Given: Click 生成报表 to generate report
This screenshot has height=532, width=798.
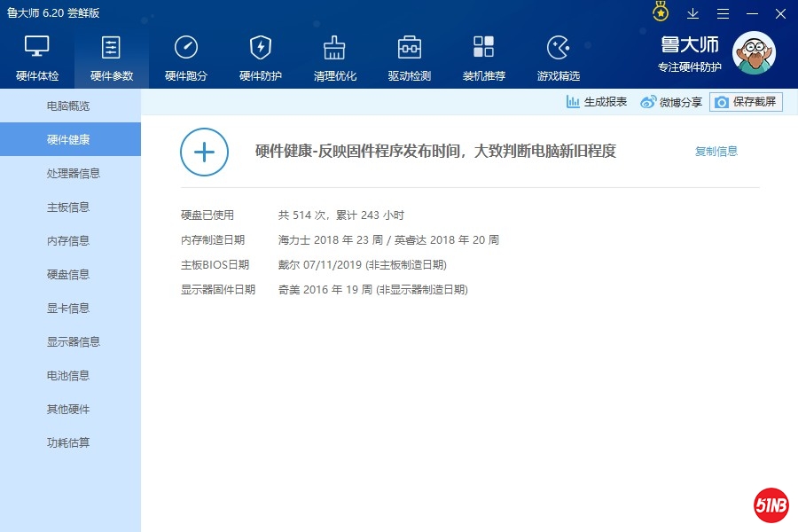Looking at the screenshot, I should tap(597, 102).
